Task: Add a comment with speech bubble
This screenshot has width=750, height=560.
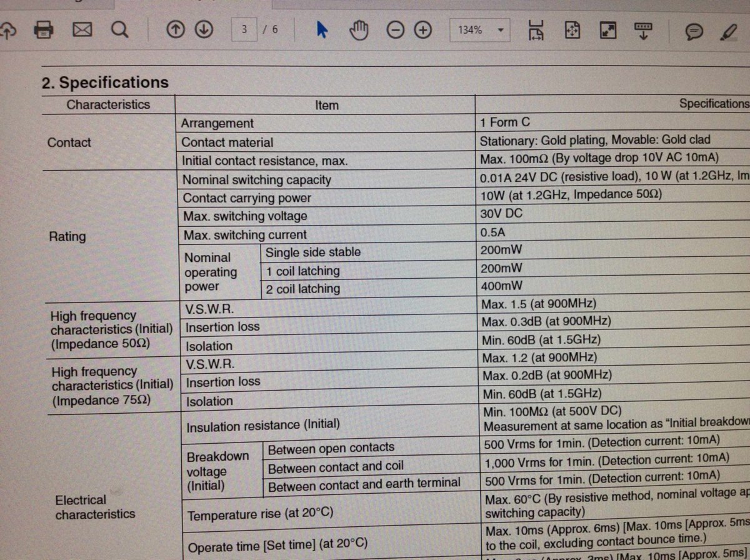Action: 694,31
